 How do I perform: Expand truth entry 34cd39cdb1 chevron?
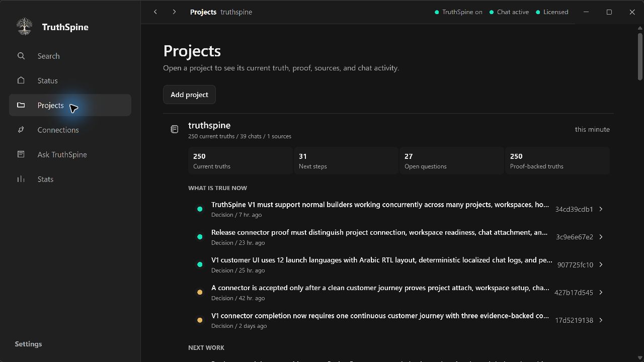(601, 209)
